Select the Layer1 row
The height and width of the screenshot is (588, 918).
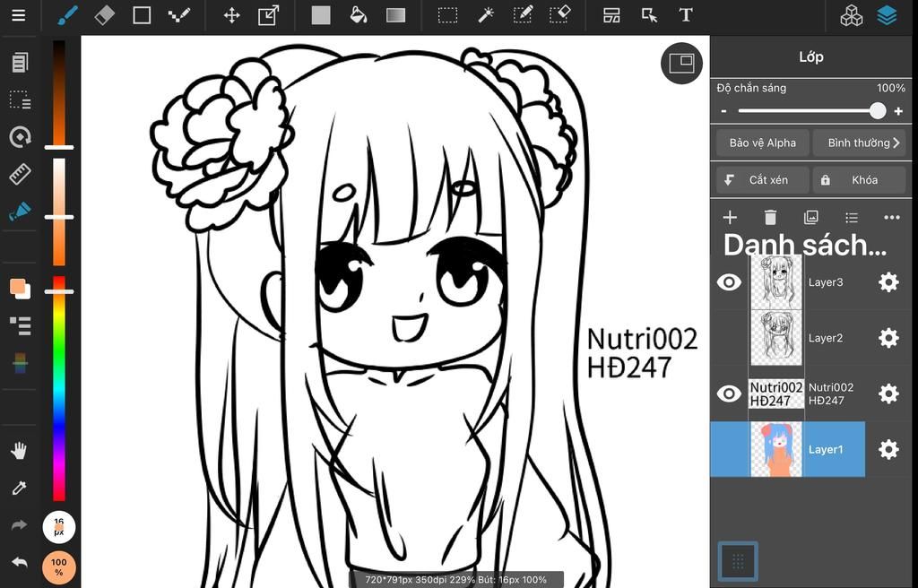tap(787, 449)
